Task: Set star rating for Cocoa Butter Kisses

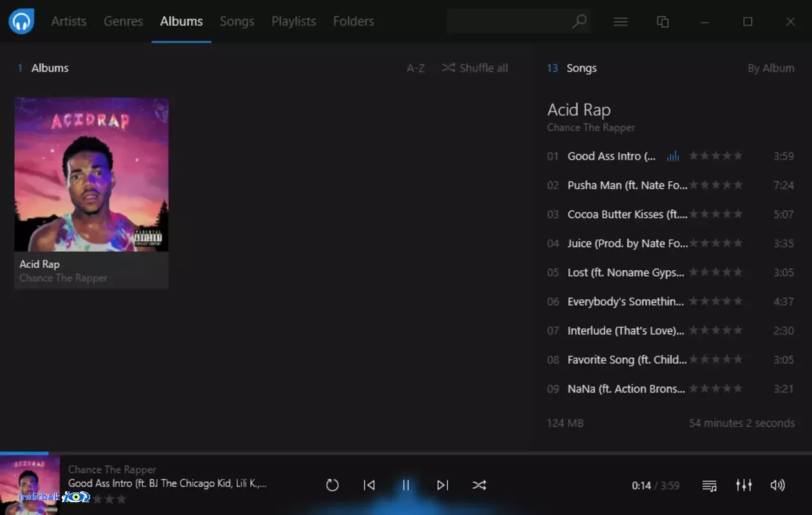Action: (715, 214)
